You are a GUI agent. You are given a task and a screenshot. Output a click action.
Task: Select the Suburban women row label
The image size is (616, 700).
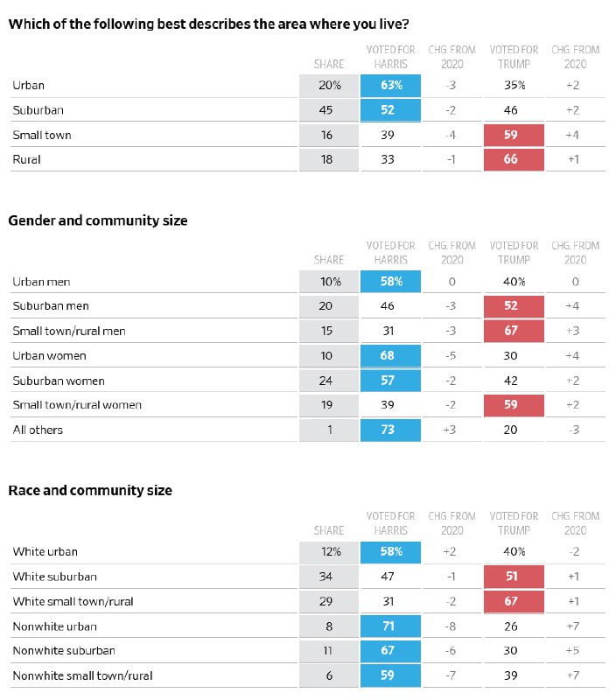pos(59,381)
